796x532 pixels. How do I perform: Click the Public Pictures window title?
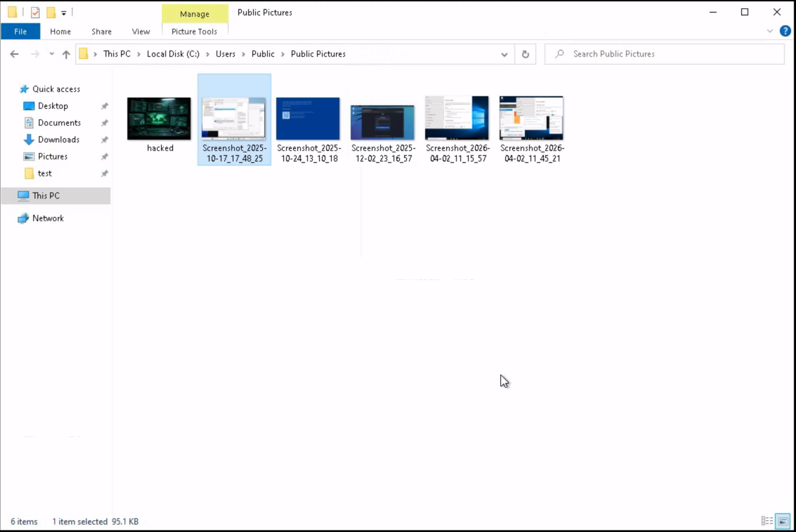click(265, 13)
